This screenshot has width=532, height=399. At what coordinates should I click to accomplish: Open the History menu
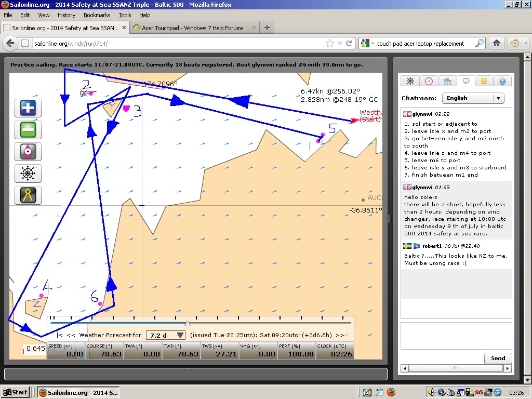[66, 15]
